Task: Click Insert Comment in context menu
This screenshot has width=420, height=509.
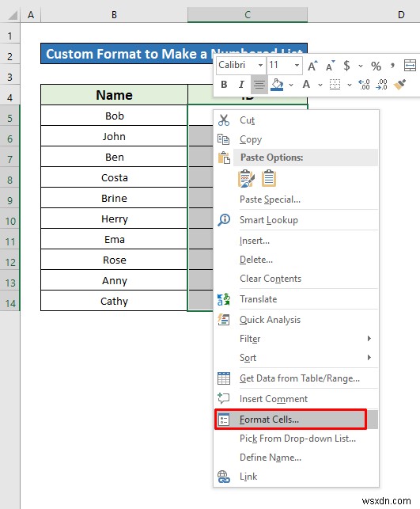Action: click(x=274, y=399)
